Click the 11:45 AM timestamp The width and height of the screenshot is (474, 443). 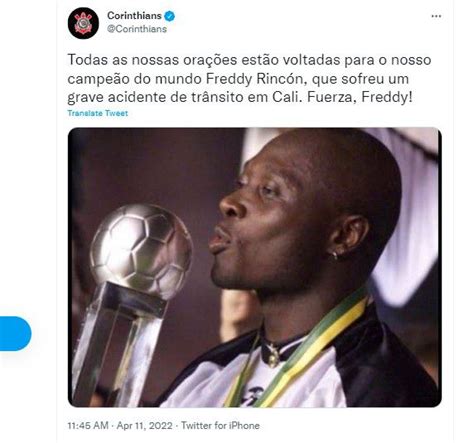tap(88, 426)
